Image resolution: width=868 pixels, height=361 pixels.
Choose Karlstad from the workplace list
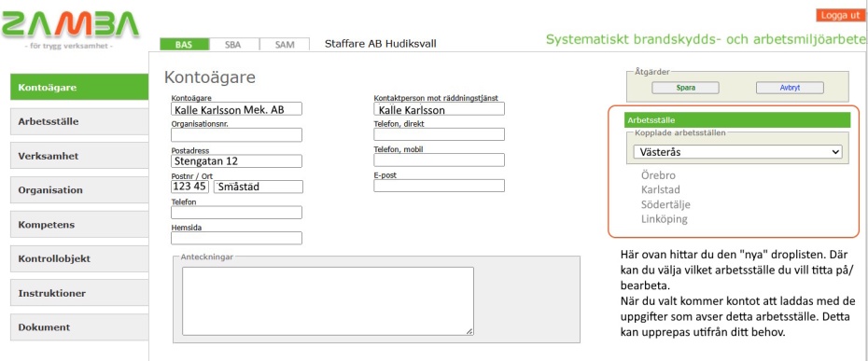pyautogui.click(x=661, y=190)
